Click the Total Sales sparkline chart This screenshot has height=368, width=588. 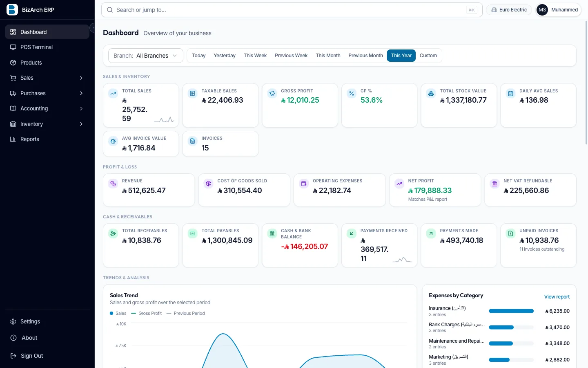(x=164, y=119)
